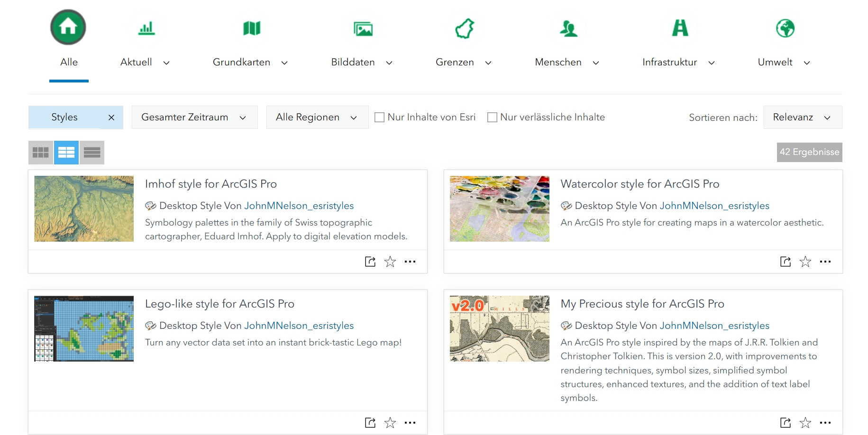Favorite the My Precious style item
Screen dimensions: 868x435
[x=805, y=423]
